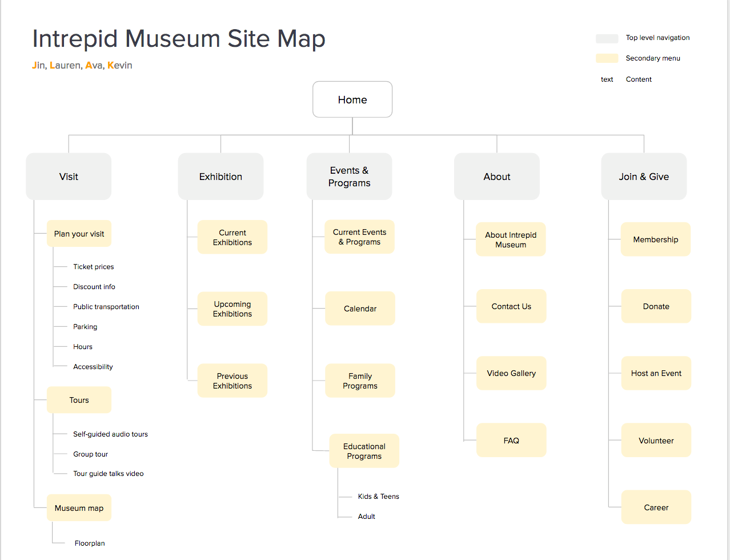The image size is (730, 560).
Task: Click the Ticket prices content item
Action: pyautogui.click(x=94, y=267)
